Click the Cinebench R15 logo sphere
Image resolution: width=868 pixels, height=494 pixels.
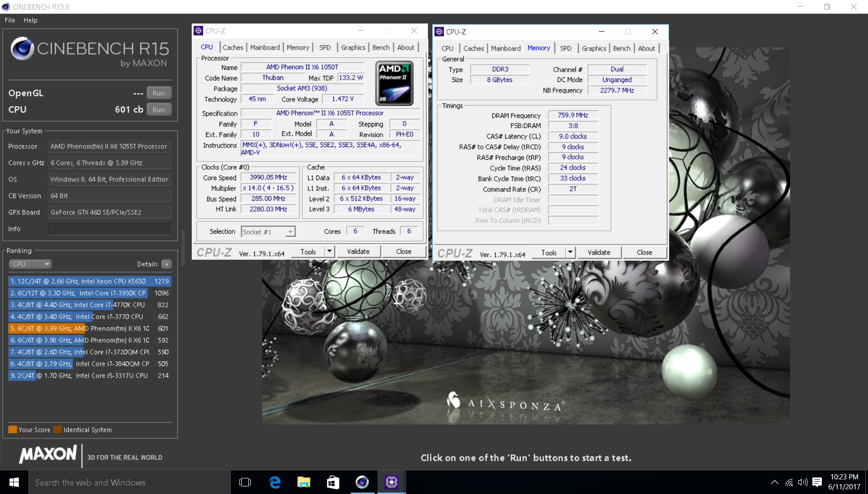(22, 49)
